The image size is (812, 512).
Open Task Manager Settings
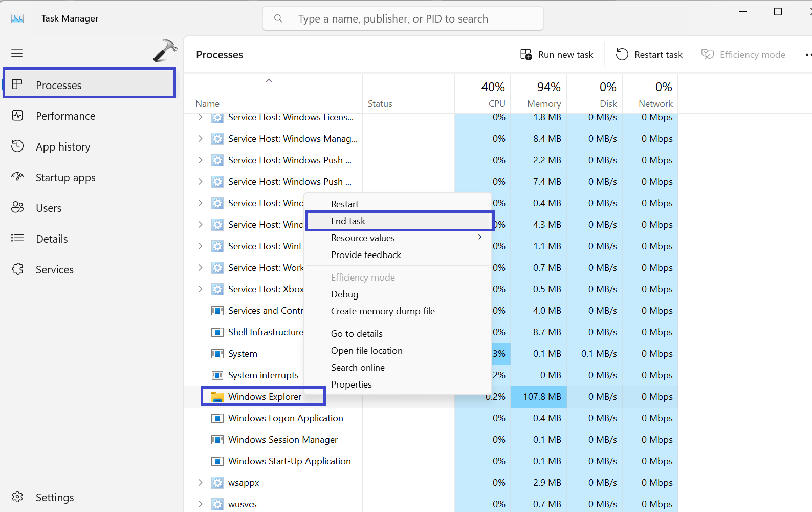54,497
